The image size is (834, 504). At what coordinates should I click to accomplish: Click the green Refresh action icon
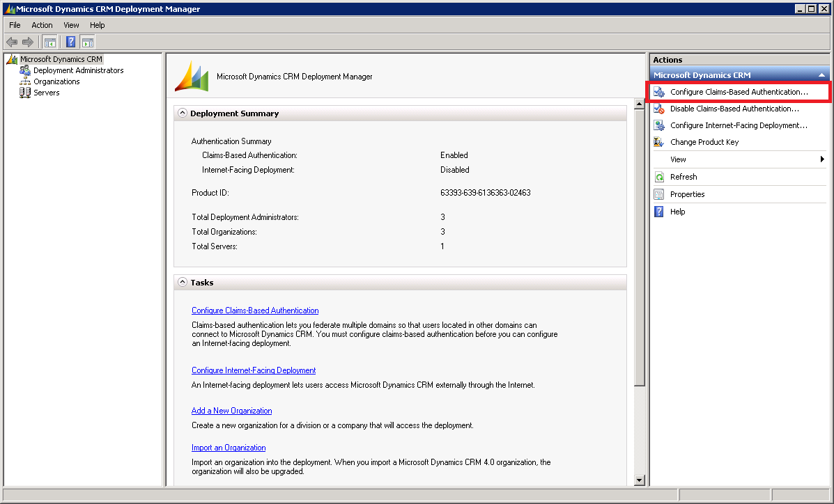[x=659, y=177]
